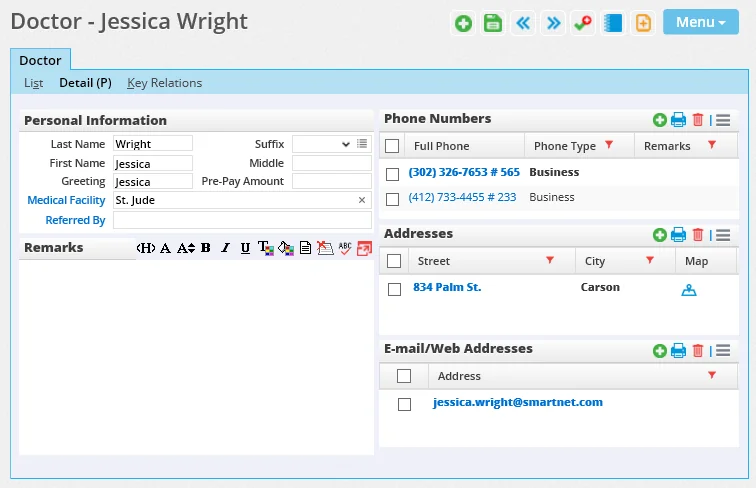Click the orange add-document icon
This screenshot has height=488, width=756.
coord(643,23)
